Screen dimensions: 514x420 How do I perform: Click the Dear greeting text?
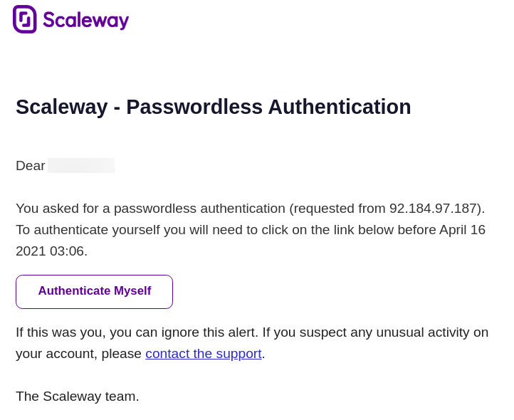(x=31, y=166)
